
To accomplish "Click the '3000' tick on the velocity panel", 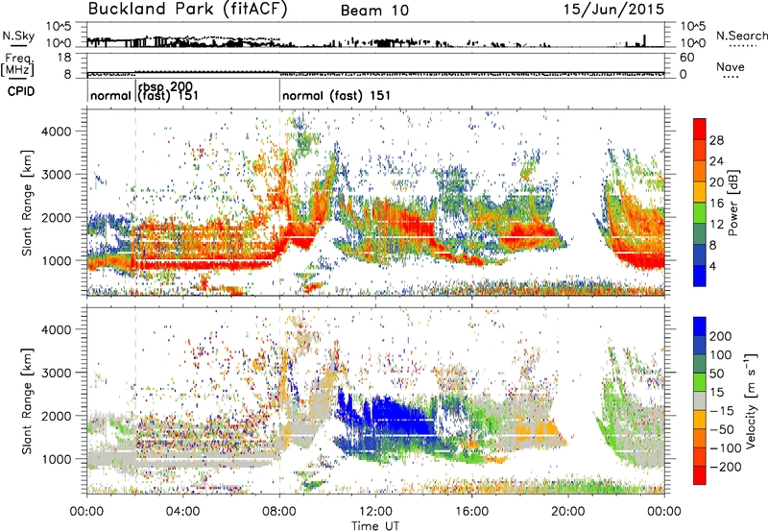I will [56, 373].
